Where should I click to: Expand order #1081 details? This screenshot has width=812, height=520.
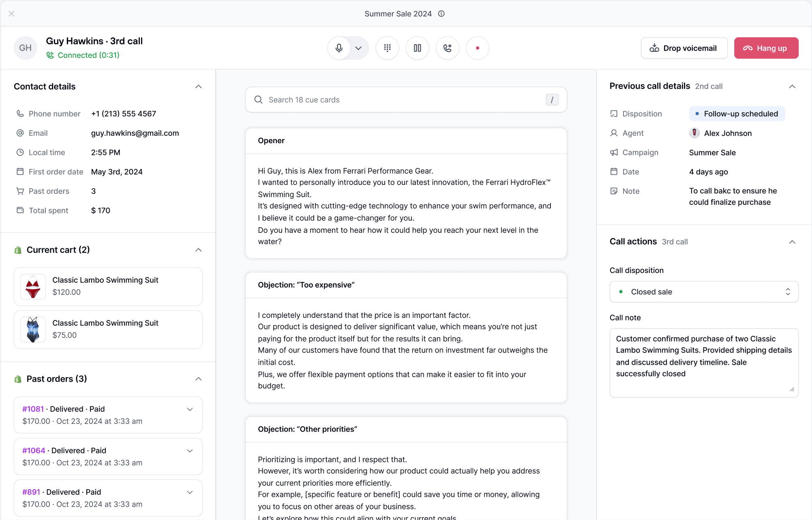click(x=190, y=409)
